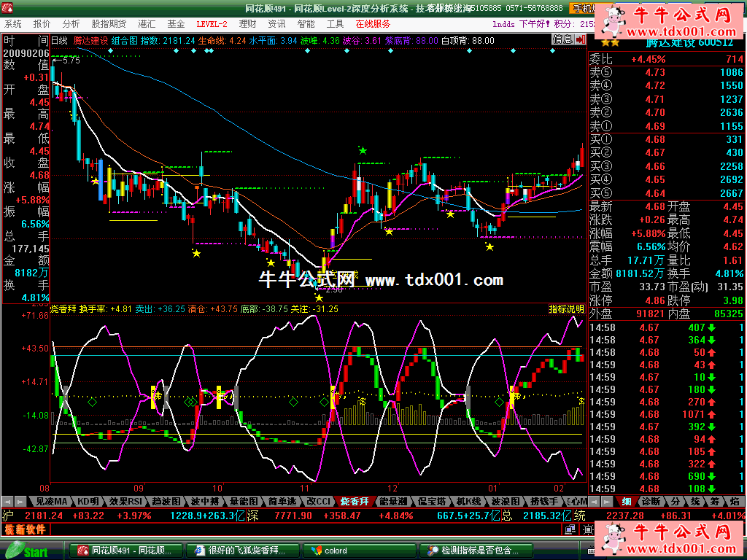Open the 在线服务 menu
Viewport: 747px width, 560px height.
pos(373,24)
